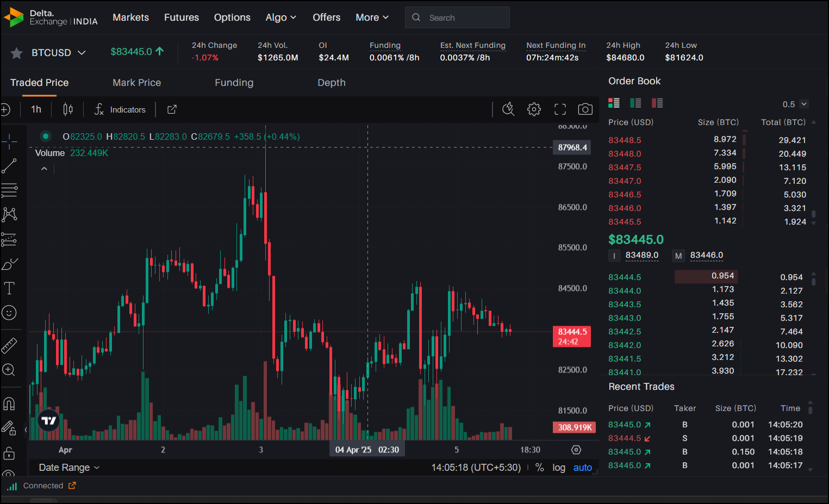Click the search input field
Image resolution: width=829 pixels, height=504 pixels.
tap(462, 17)
